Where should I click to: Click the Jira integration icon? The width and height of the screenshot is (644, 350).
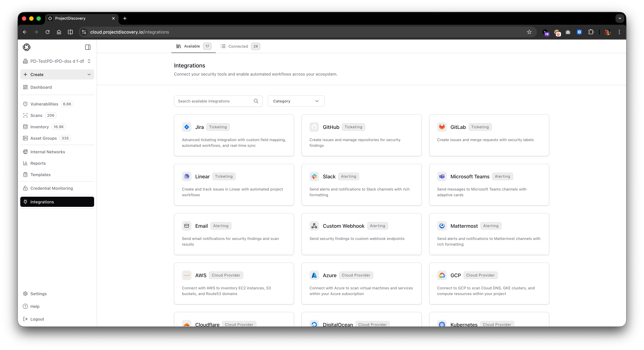pos(187,127)
